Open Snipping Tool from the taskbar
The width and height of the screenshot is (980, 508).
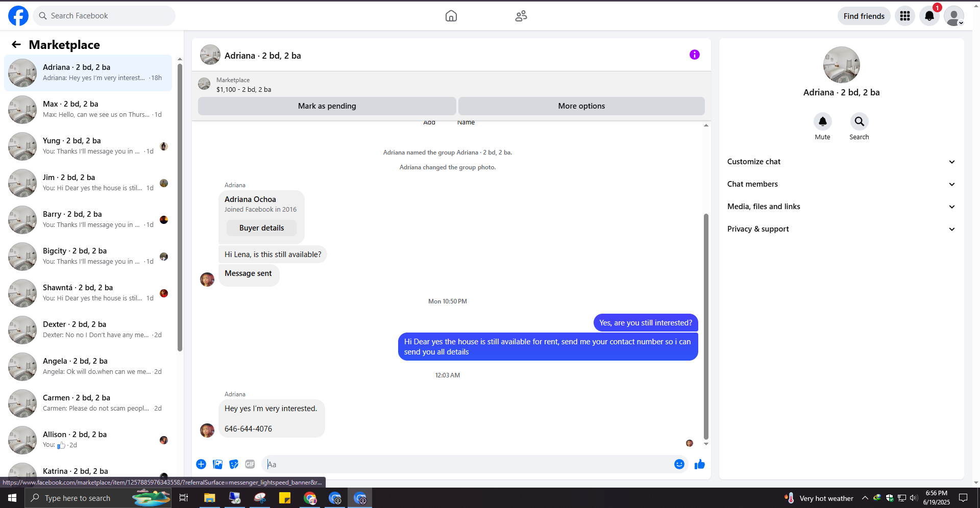(260, 498)
